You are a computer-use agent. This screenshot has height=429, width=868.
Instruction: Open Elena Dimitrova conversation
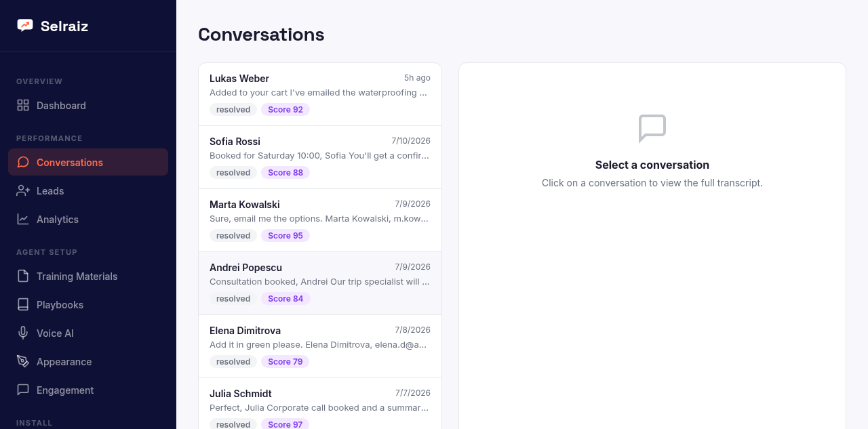pos(320,346)
